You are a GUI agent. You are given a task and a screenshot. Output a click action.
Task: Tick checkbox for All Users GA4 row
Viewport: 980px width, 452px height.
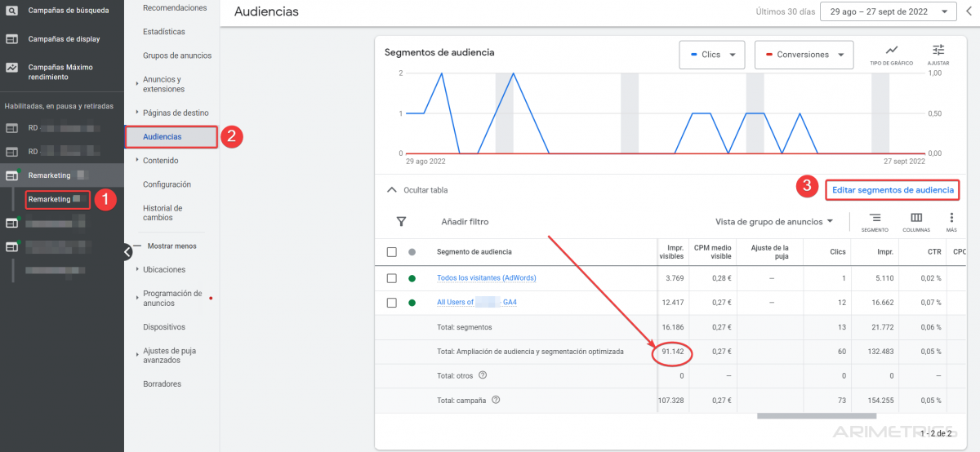click(391, 303)
